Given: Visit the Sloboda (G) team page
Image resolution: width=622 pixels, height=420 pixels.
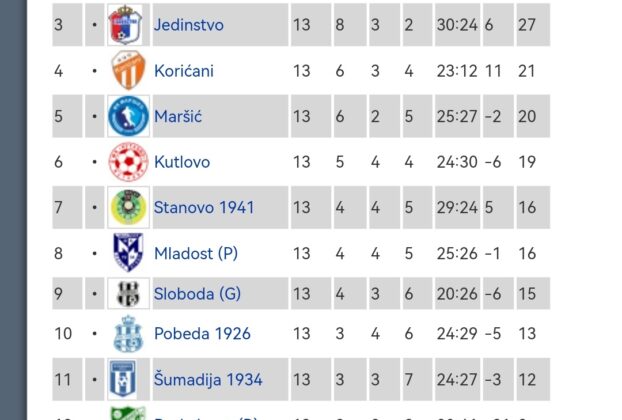Looking at the screenshot, I should click(x=197, y=295).
